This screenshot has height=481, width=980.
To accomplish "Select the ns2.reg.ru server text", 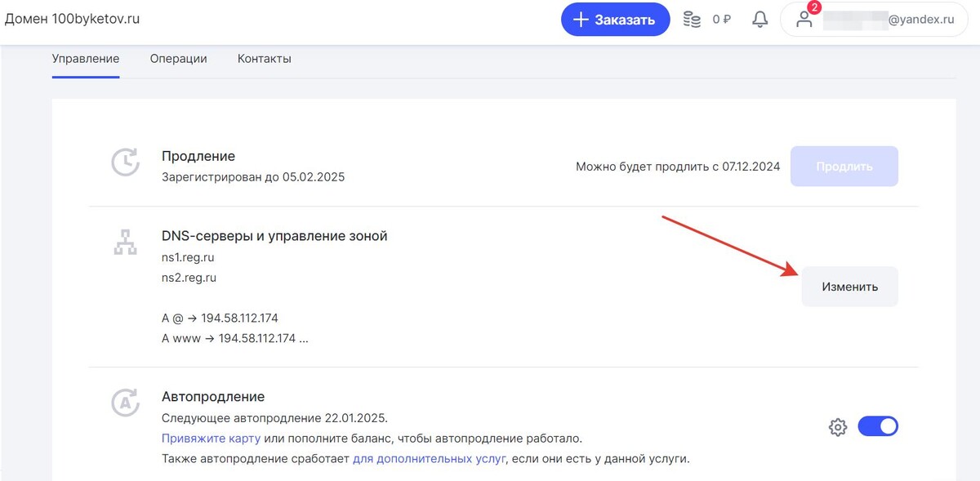I will [x=189, y=278].
